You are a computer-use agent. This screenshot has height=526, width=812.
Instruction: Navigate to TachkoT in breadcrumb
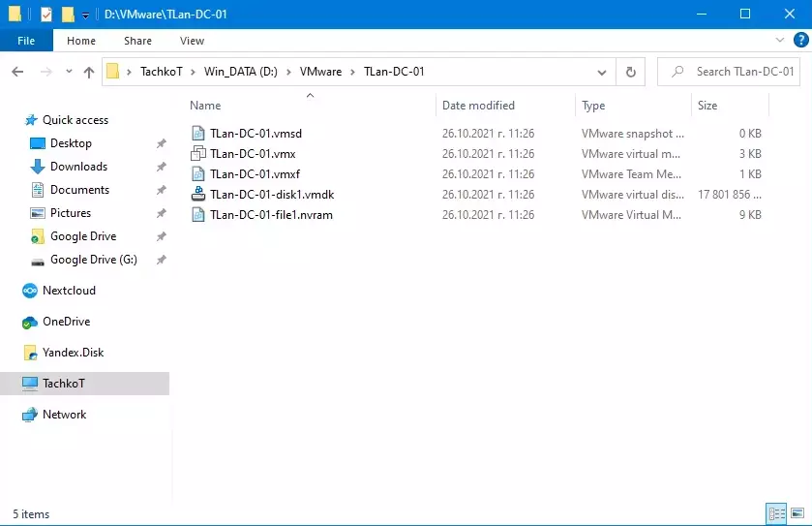pyautogui.click(x=161, y=72)
